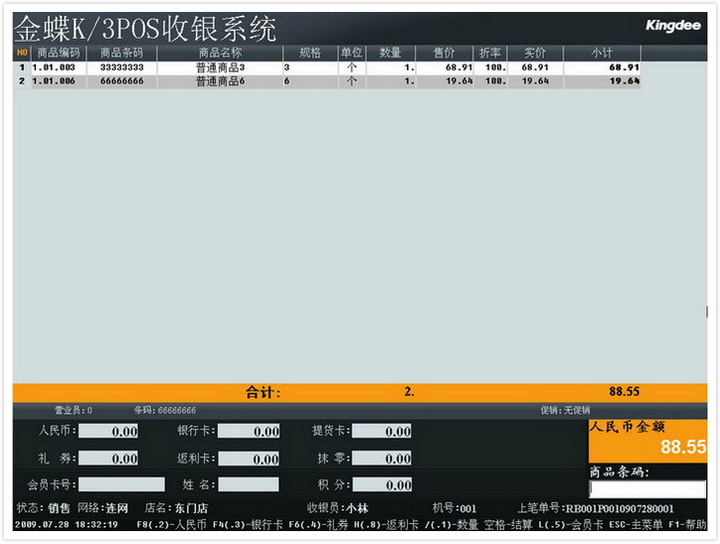This screenshot has height=544, width=720.
Task: Focus the 礼券 amount field
Action: [108, 458]
